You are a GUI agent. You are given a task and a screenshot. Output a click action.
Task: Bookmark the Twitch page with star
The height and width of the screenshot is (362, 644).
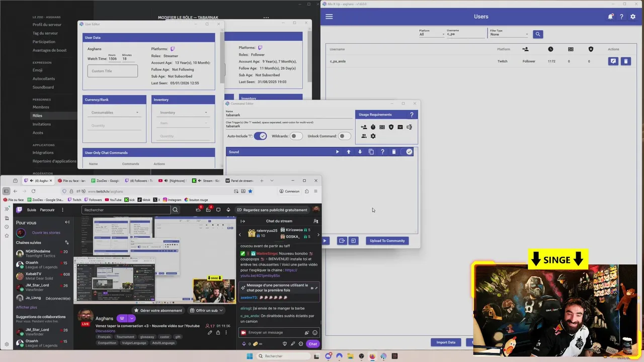coord(250,191)
